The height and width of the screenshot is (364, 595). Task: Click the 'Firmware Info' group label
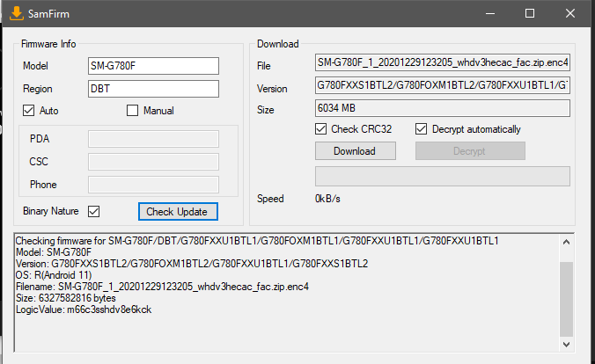click(x=48, y=44)
